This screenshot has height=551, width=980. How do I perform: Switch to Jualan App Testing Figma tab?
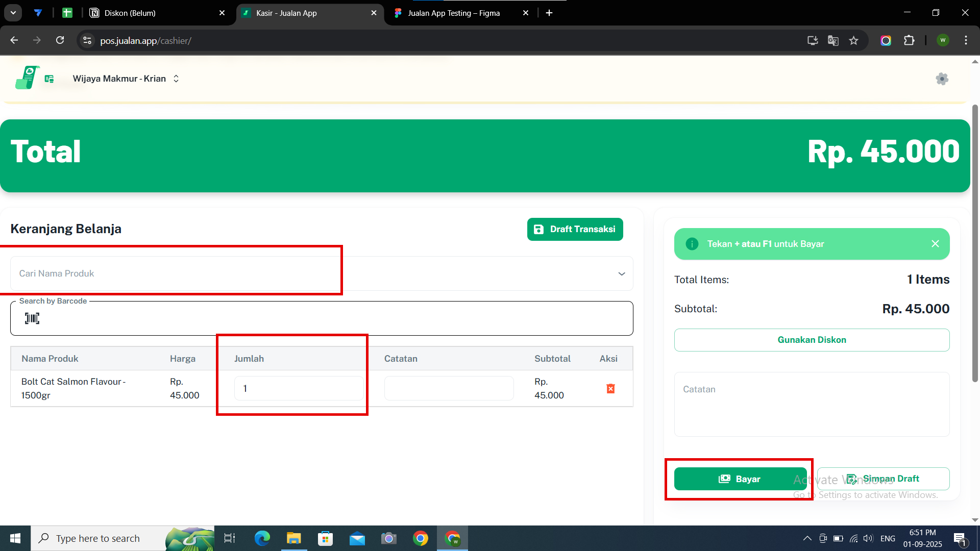click(x=454, y=13)
